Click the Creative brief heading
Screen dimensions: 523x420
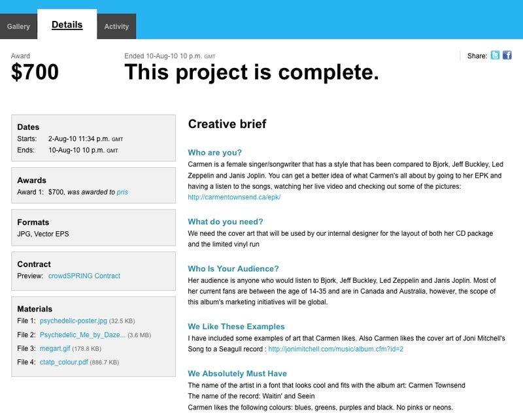[227, 124]
